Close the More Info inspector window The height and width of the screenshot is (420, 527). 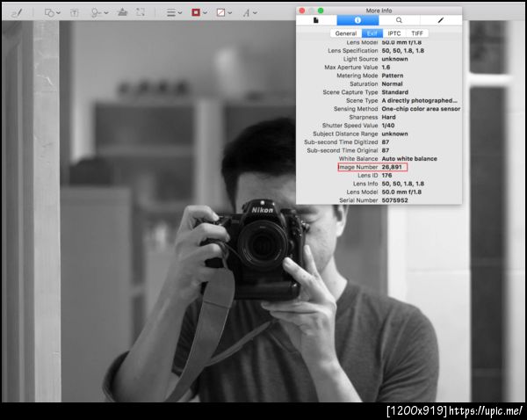pos(302,11)
